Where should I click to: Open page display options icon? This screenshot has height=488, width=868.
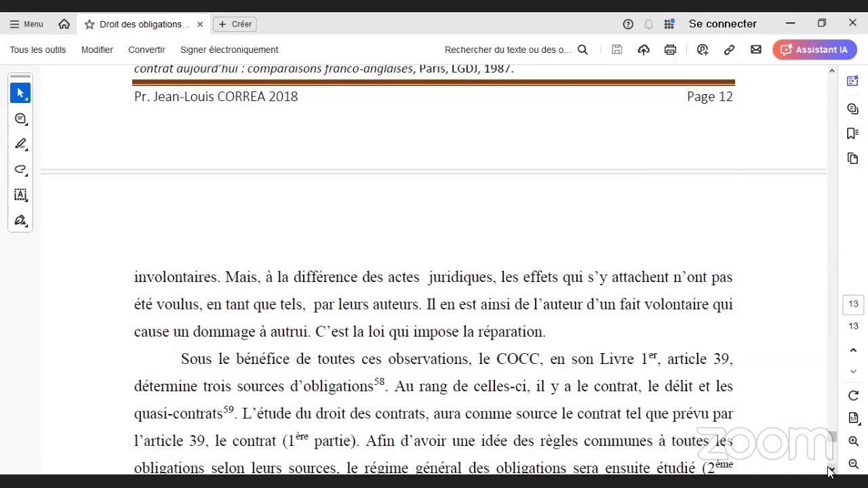853,418
